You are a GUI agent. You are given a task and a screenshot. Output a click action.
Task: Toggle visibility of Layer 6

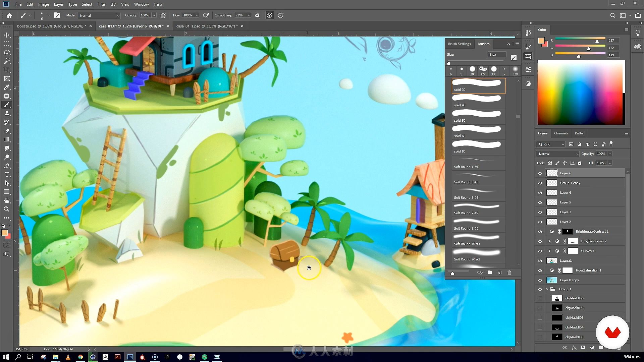[540, 173]
